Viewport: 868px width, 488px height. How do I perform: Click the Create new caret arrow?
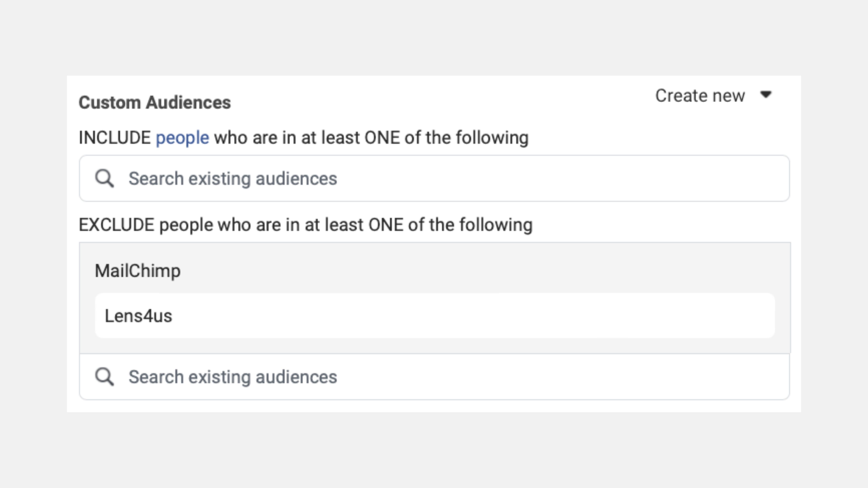(766, 95)
